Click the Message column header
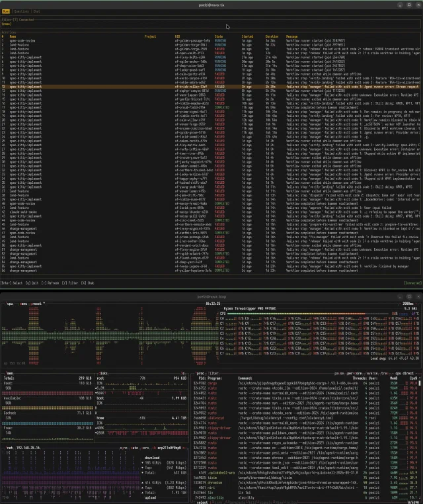Screen dimensions: 423x504 291,36
